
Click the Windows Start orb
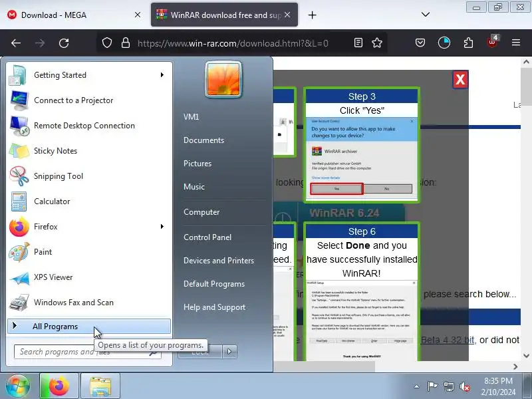click(x=18, y=386)
